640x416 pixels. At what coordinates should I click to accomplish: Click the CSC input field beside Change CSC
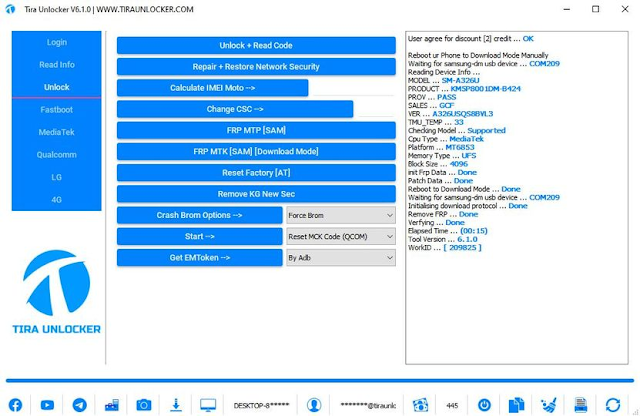point(376,109)
